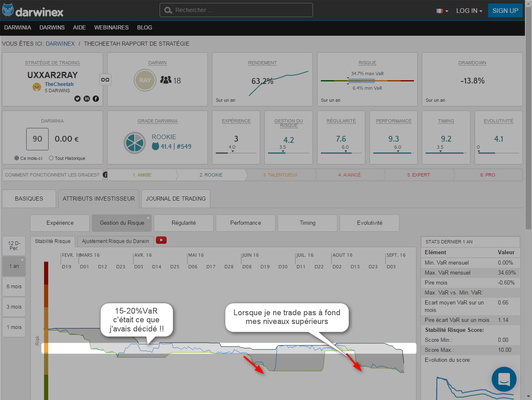Click the SIGN UP button
The height and width of the screenshot is (400, 532).
505,11
